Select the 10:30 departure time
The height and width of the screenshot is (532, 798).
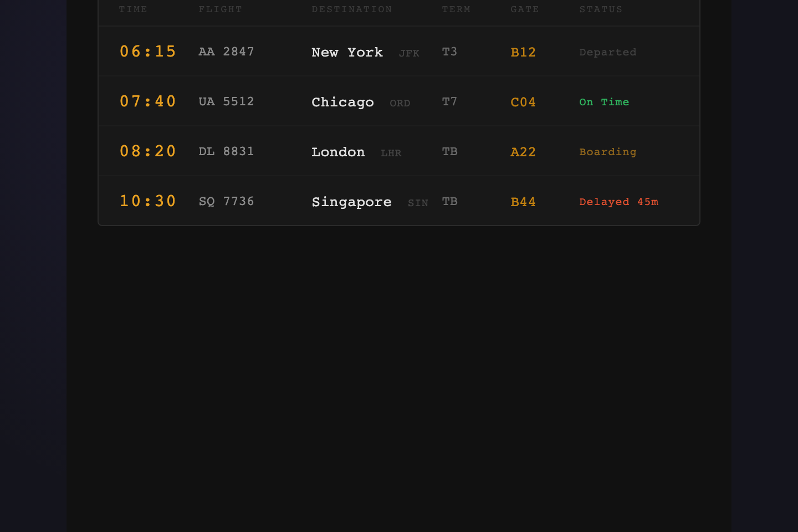pos(148,201)
